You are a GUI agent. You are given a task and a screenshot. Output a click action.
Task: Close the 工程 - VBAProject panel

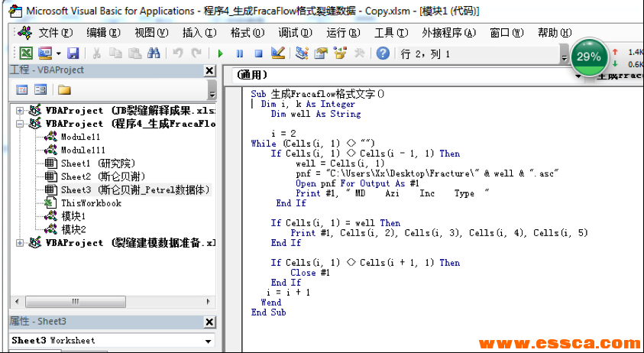click(209, 71)
